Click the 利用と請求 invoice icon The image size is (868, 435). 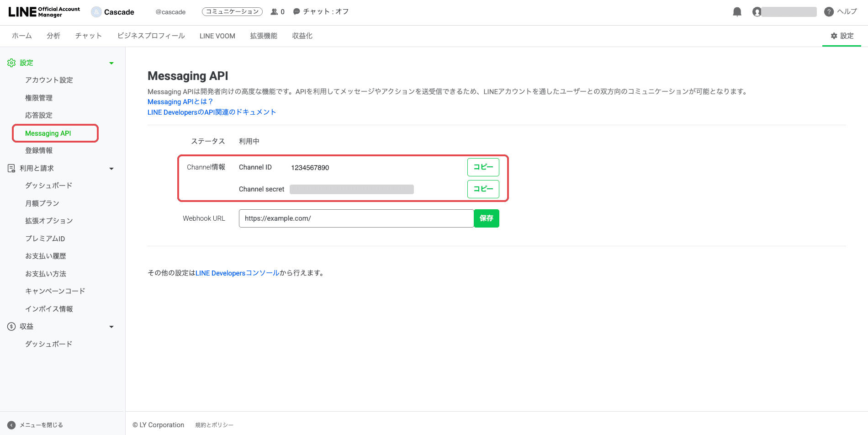tap(11, 168)
